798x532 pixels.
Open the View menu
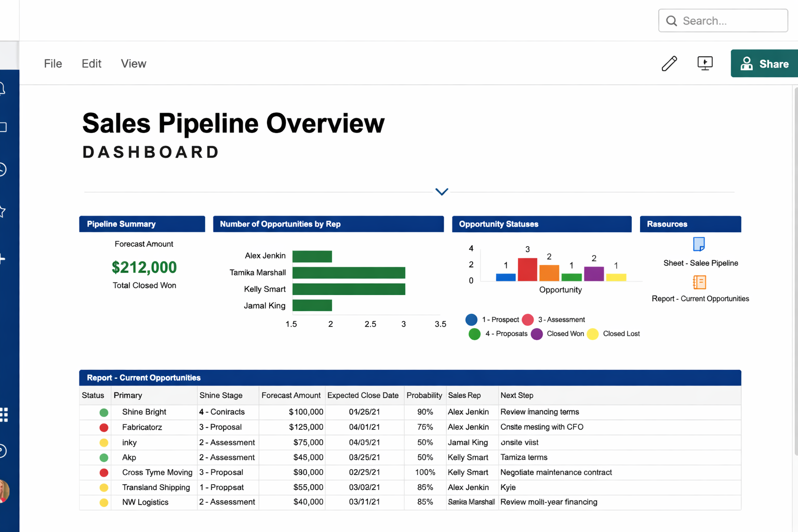pyautogui.click(x=134, y=63)
